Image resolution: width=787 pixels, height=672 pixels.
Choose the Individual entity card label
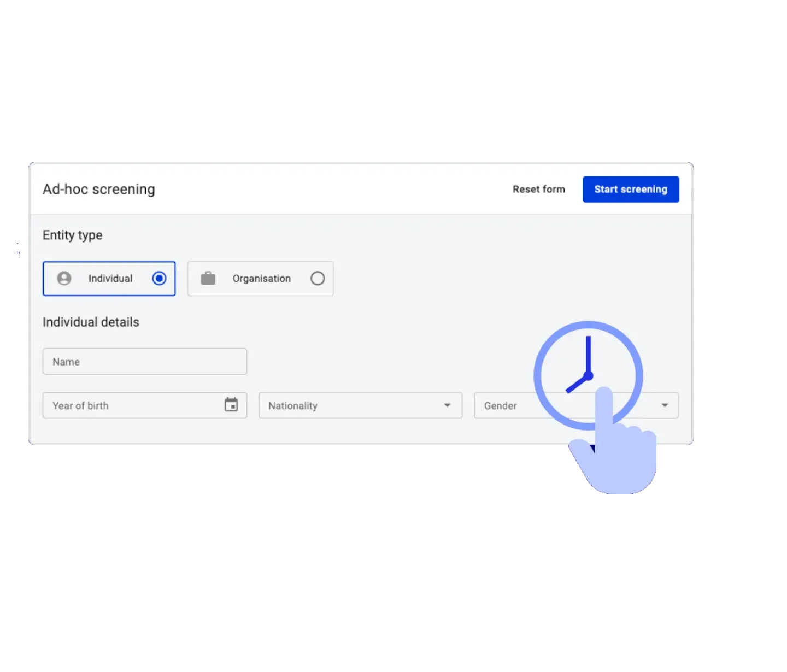tap(110, 279)
